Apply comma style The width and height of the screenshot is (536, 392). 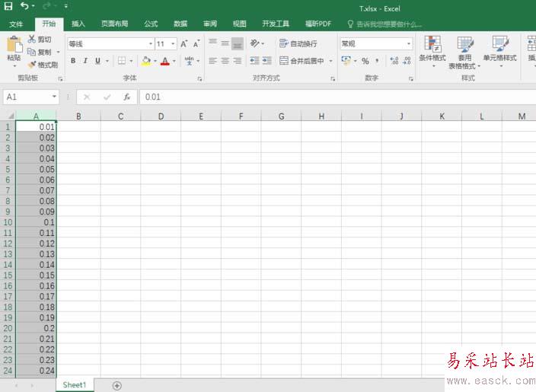click(x=378, y=61)
